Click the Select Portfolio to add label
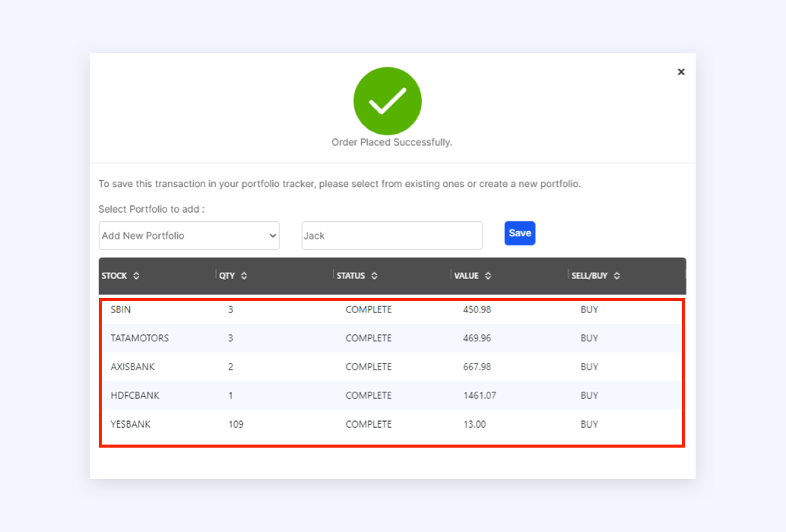The width and height of the screenshot is (786, 532). [x=151, y=209]
